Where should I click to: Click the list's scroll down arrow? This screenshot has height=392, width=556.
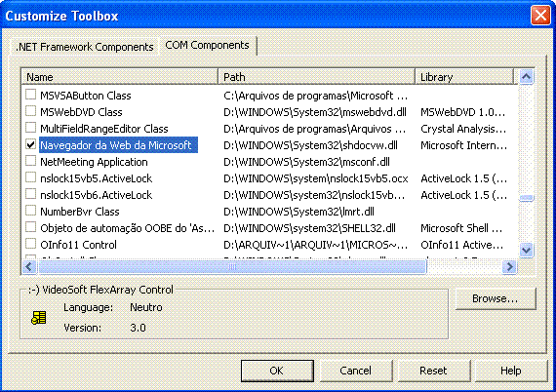(x=526, y=251)
